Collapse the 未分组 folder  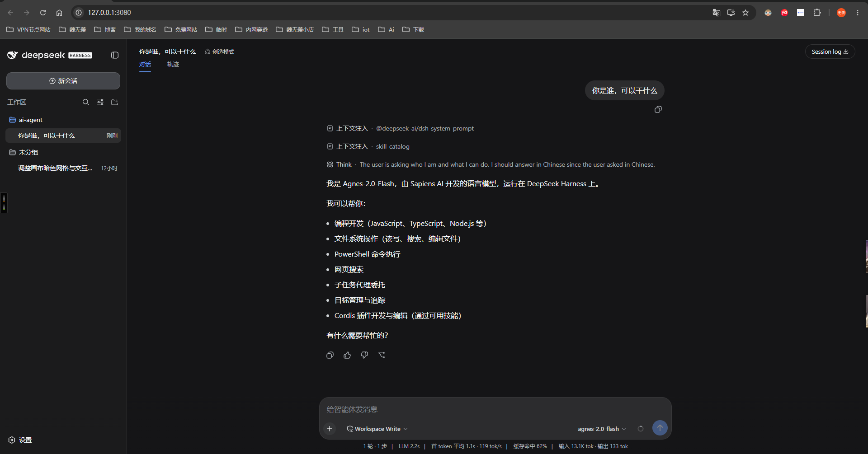coord(63,152)
